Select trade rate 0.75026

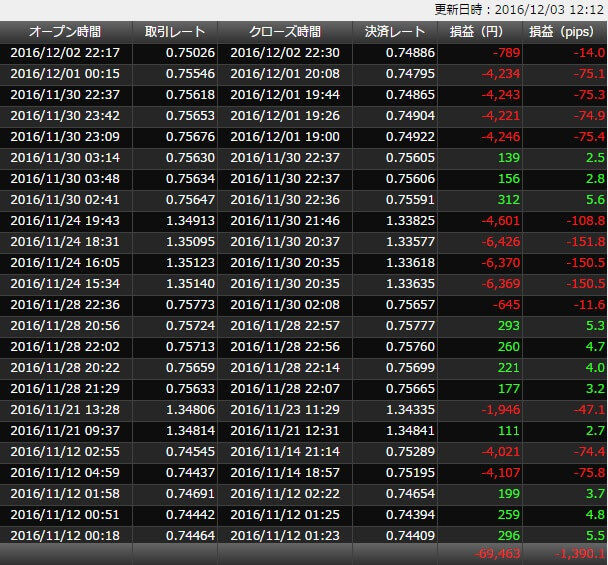pos(190,53)
